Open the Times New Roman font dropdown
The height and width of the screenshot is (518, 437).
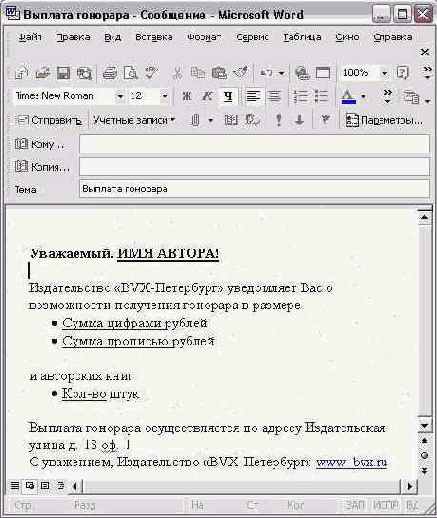tap(120, 97)
